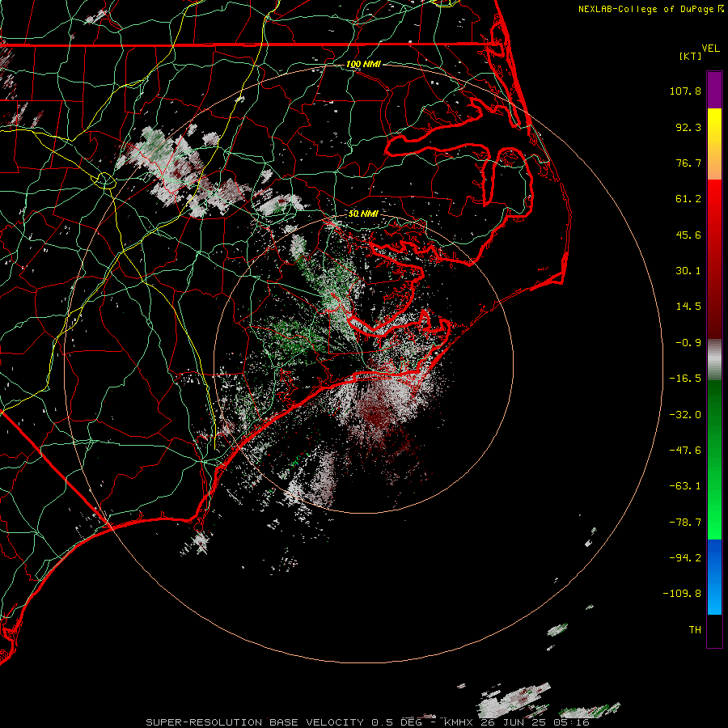Click the -94.2 legend value

[x=685, y=557]
